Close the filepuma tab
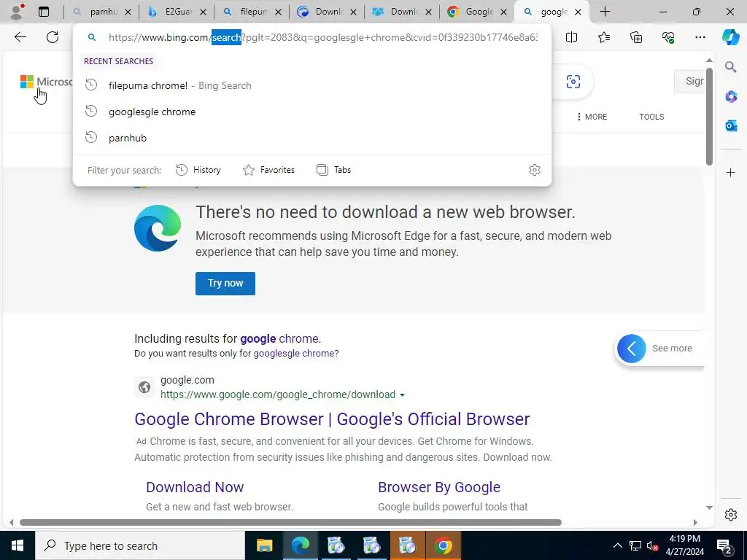 pyautogui.click(x=279, y=12)
